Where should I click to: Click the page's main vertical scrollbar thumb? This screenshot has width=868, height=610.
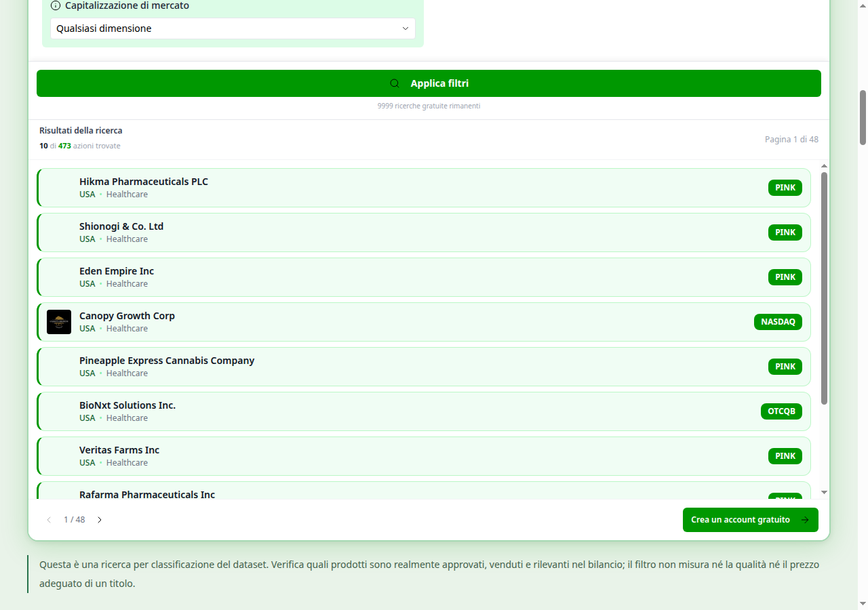(x=863, y=117)
